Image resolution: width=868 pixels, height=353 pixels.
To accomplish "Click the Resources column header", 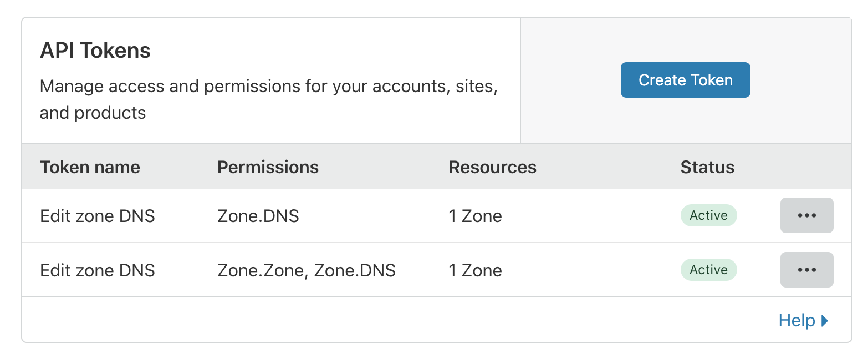I will coord(492,167).
